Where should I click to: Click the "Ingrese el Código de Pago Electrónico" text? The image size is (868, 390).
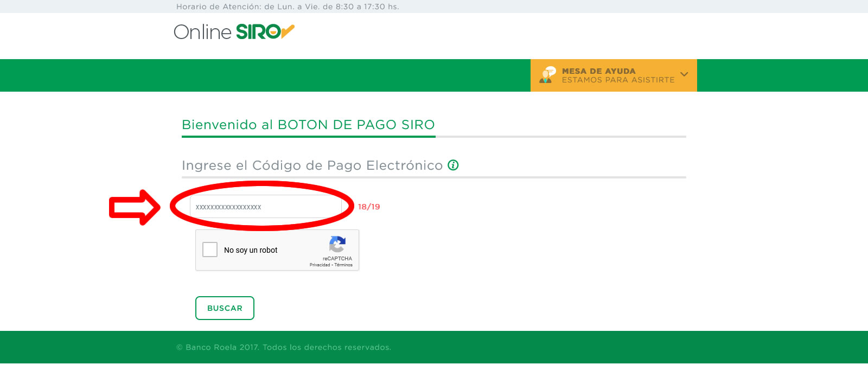tap(312, 165)
